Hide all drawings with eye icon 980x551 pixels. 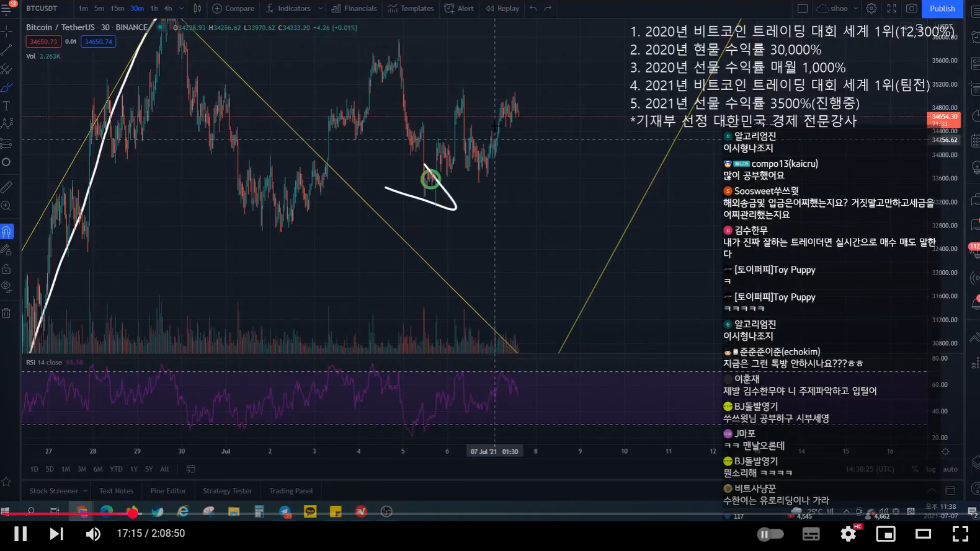[7, 288]
